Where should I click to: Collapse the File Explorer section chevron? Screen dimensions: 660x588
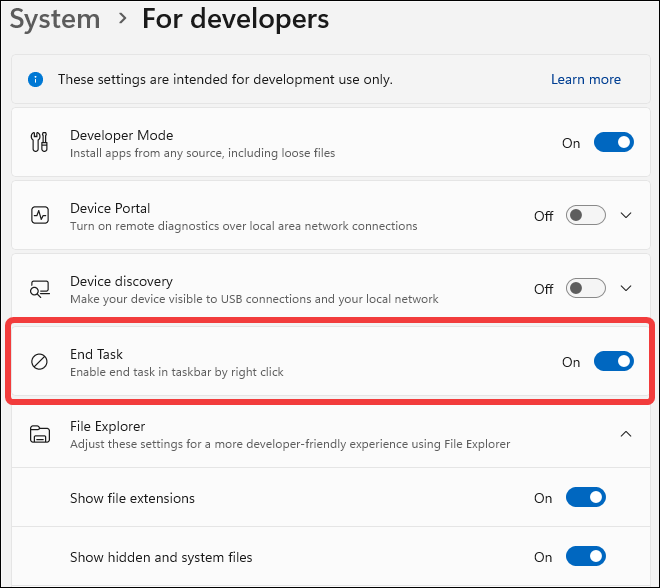coord(626,434)
